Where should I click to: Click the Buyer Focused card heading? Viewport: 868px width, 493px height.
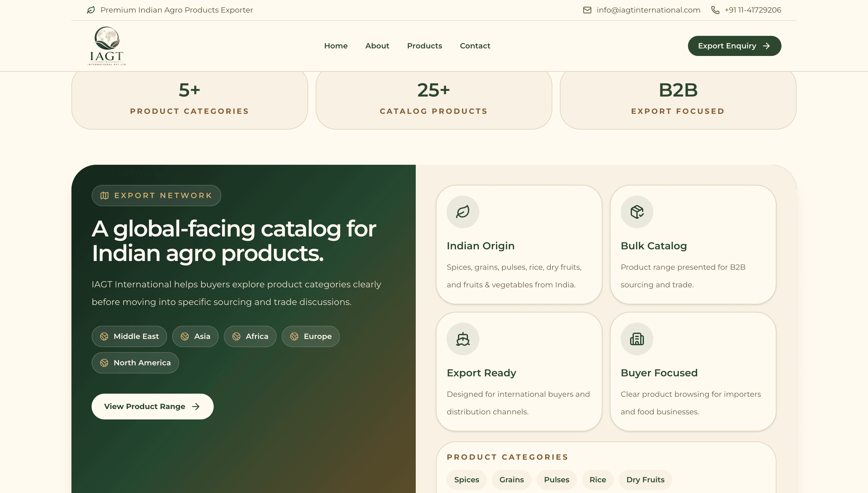[x=659, y=373]
